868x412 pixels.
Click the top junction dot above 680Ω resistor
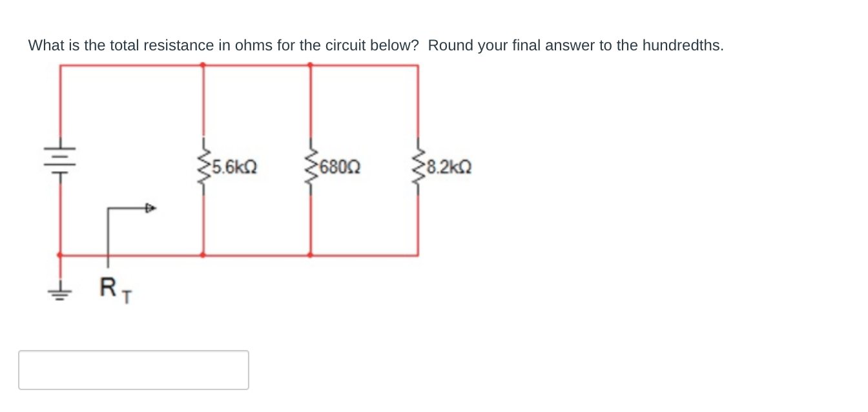click(311, 65)
